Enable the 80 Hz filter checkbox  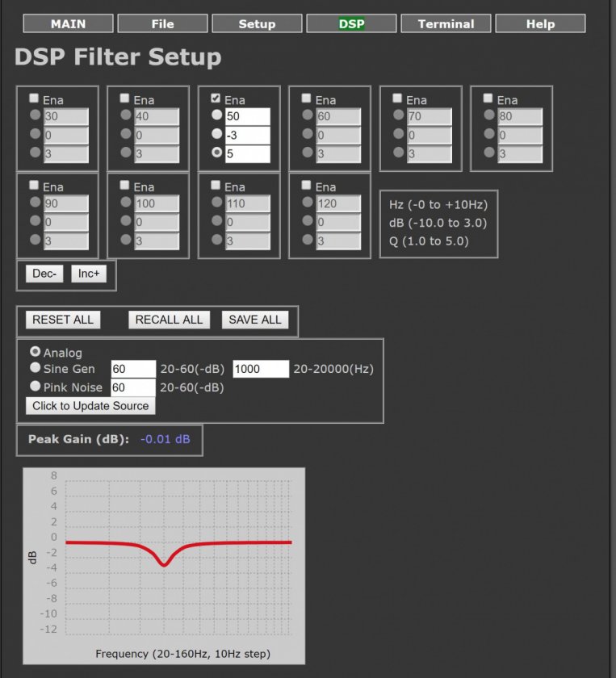(x=488, y=98)
